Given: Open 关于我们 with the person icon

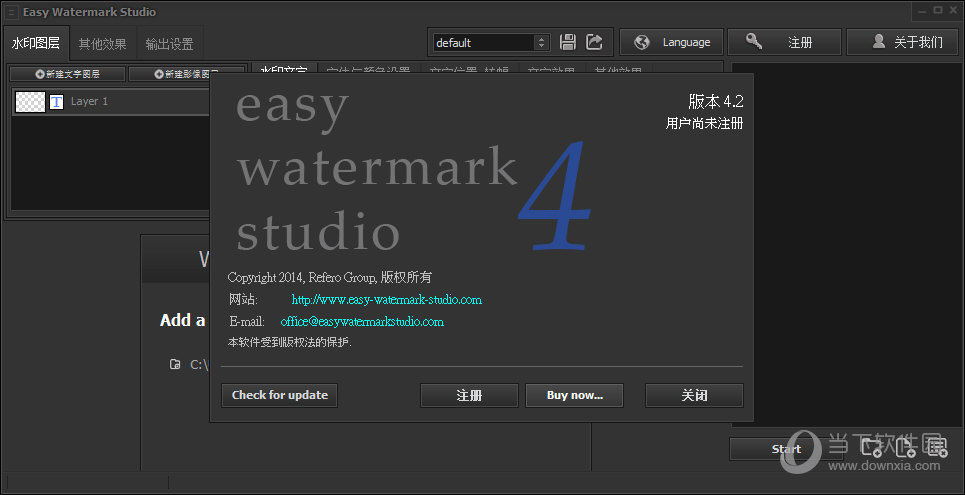Looking at the screenshot, I should tap(903, 42).
